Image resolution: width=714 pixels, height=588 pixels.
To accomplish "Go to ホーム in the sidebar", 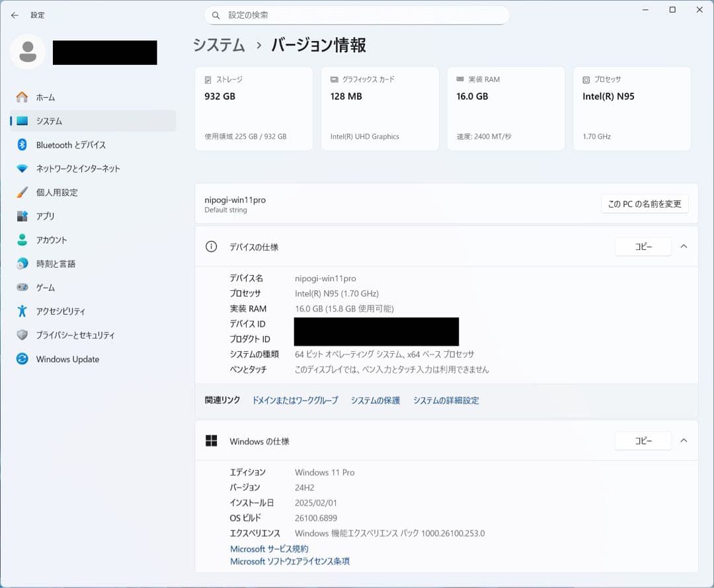I will point(45,97).
